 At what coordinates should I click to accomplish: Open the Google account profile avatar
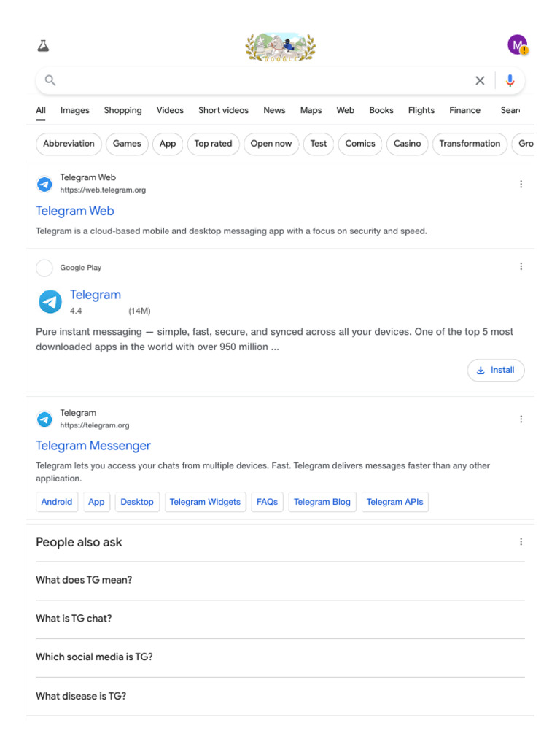pyautogui.click(x=518, y=45)
